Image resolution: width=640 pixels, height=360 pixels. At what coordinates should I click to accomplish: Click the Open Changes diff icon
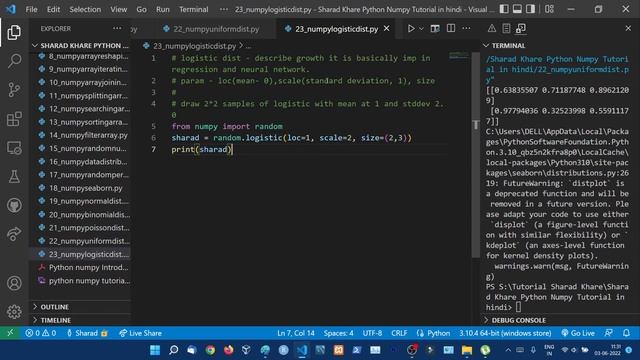(x=435, y=29)
